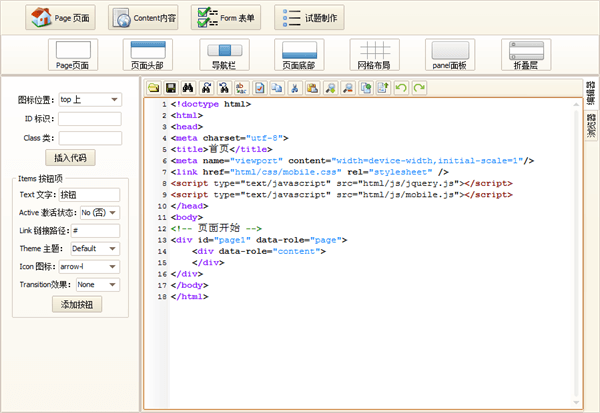The width and height of the screenshot is (600, 413).
Task: Switch to the Form 表单 tab
Action: click(226, 17)
